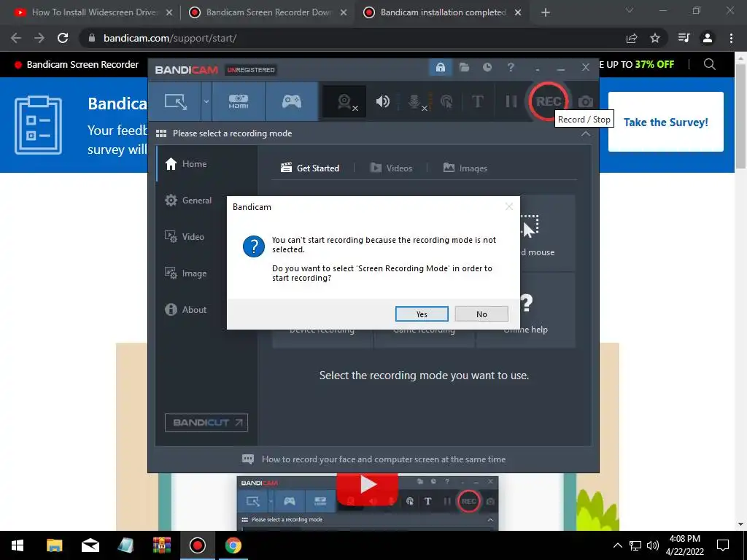Screen dimensions: 747x560
Task: Click the Chrome forward arrow
Action: [x=39, y=38]
